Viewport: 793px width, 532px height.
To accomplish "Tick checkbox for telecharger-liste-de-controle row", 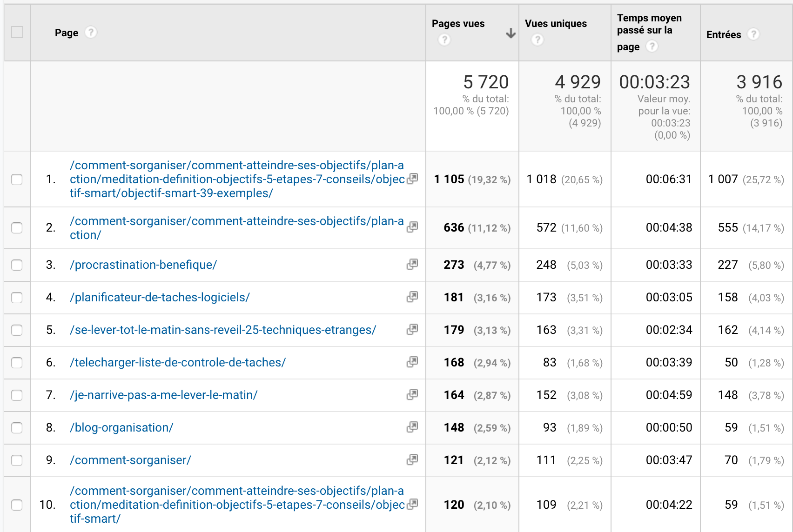I will click(17, 363).
